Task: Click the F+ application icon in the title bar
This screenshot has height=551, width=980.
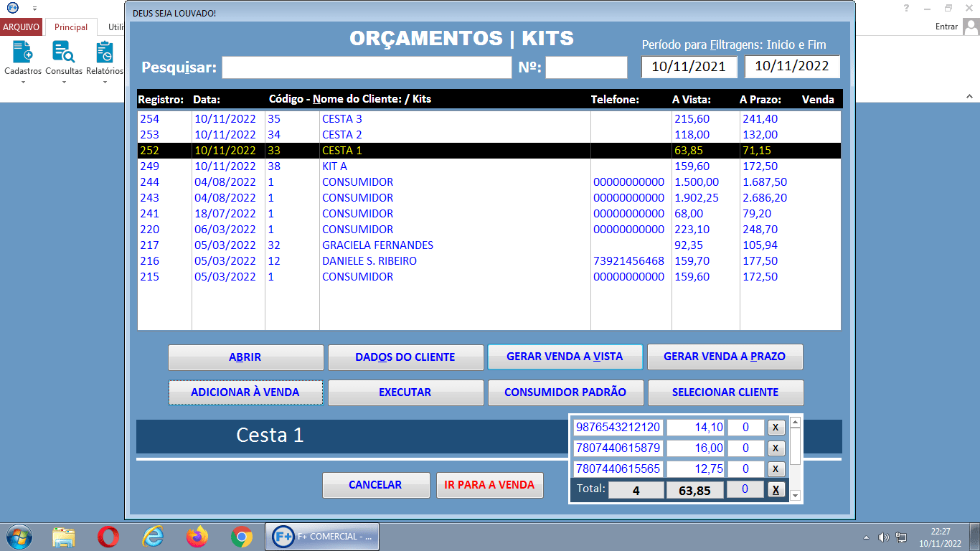Action: (x=12, y=7)
